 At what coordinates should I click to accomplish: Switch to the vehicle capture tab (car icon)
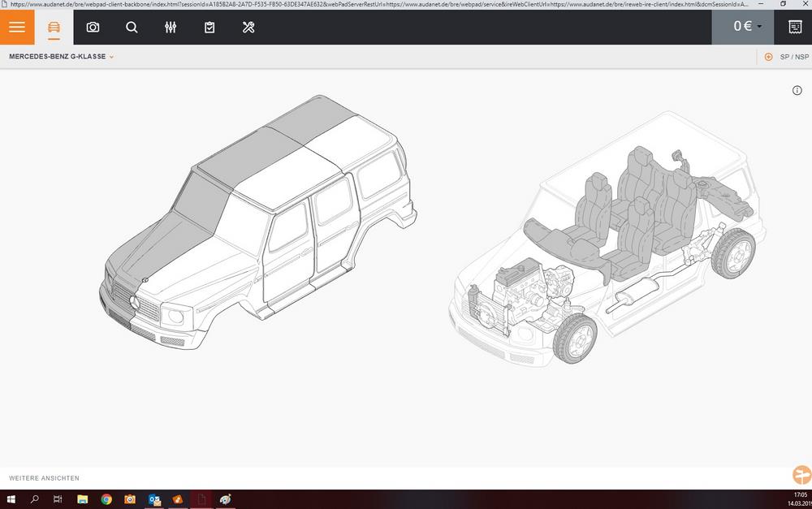click(x=54, y=27)
